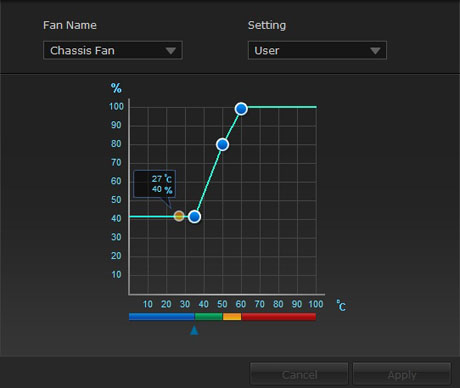Click the Cancel button
This screenshot has height=388, width=460.
[x=299, y=374]
